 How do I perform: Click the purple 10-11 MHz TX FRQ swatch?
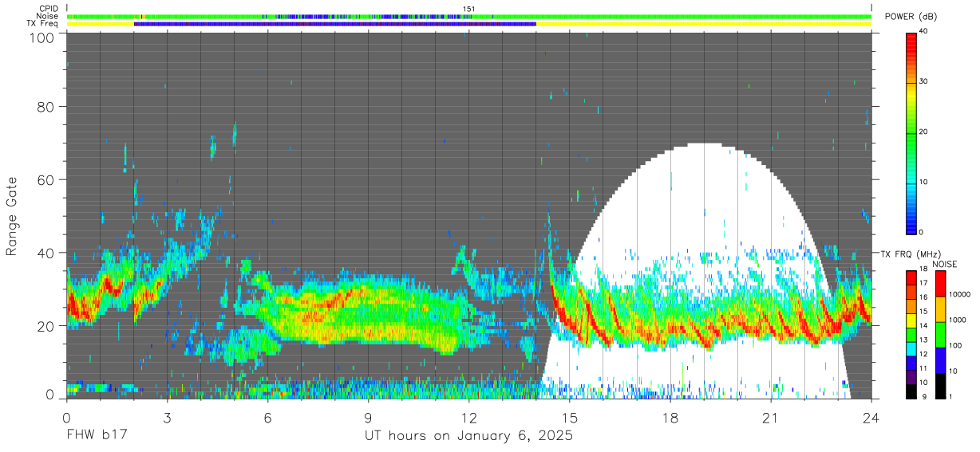[911, 375]
